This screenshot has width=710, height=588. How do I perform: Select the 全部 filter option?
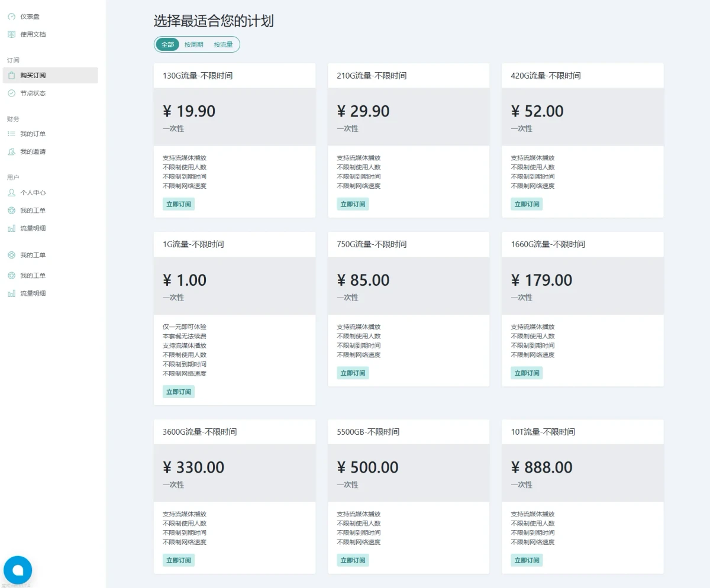pyautogui.click(x=167, y=44)
